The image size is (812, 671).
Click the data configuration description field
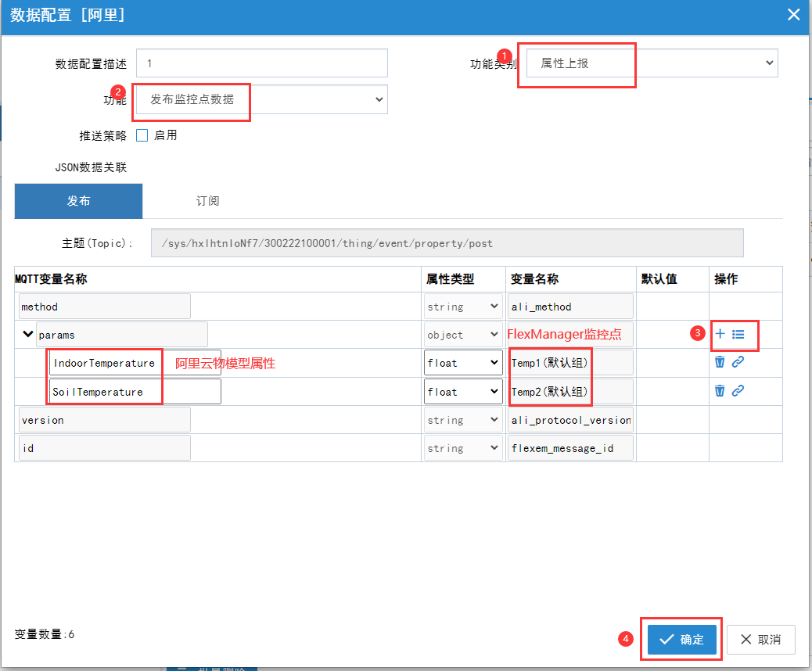pyautogui.click(x=262, y=63)
